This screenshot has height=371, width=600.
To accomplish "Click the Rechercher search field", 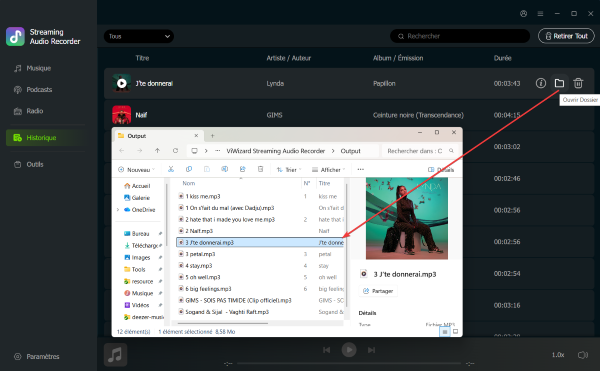I will click(x=460, y=36).
